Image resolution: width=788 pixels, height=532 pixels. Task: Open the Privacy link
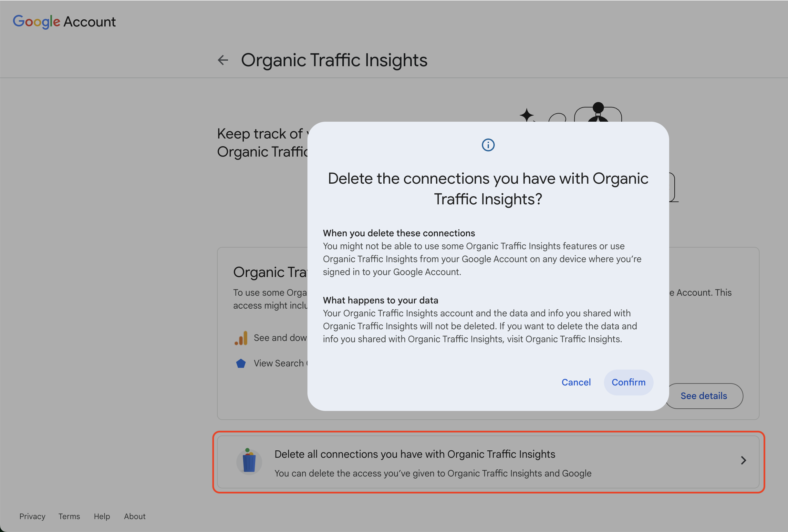pyautogui.click(x=32, y=517)
